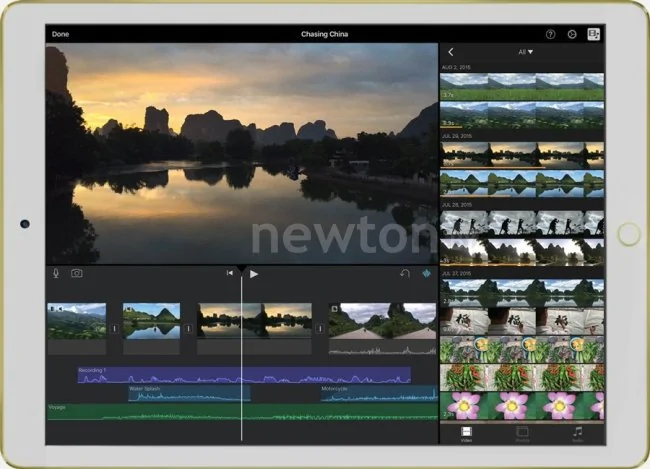Switch to the Audio tab
This screenshot has width=650, height=469.
pos(578,434)
